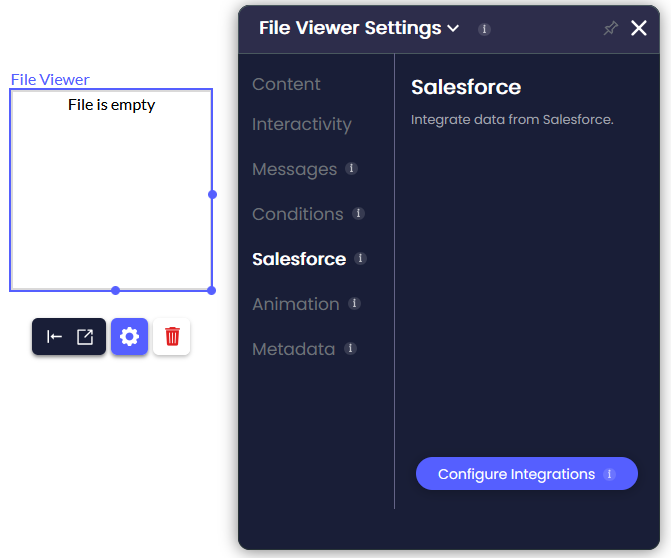Delete the File Viewer with trash icon
Viewport: 671px width, 558px height.
tap(172, 336)
